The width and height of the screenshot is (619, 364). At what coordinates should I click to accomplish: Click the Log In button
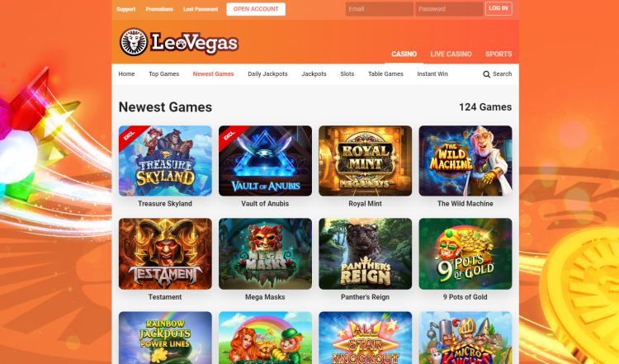(499, 9)
